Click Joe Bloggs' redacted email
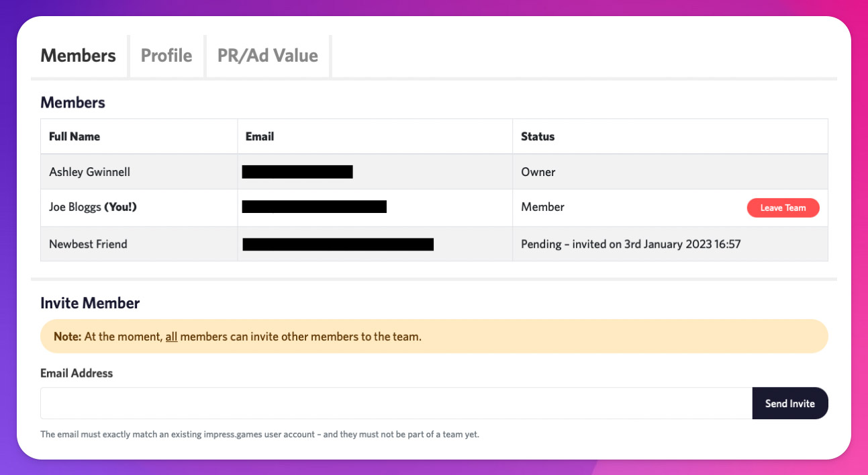 pos(314,208)
